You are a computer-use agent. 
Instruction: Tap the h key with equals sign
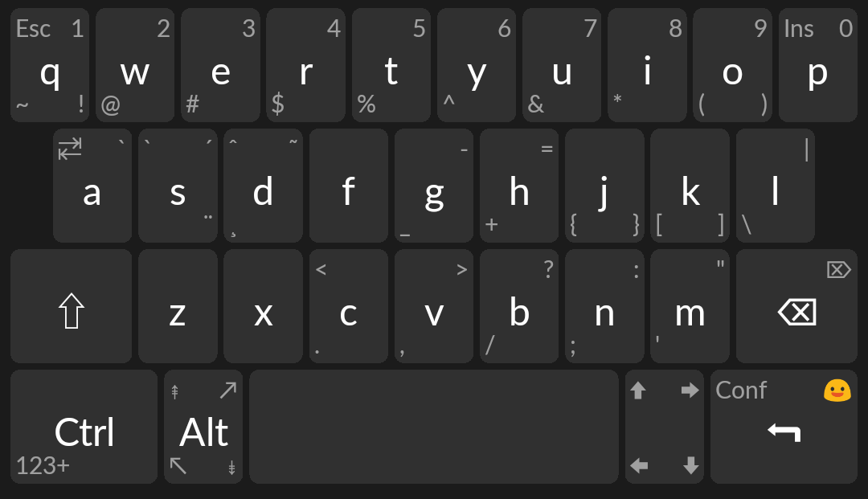pos(519,186)
